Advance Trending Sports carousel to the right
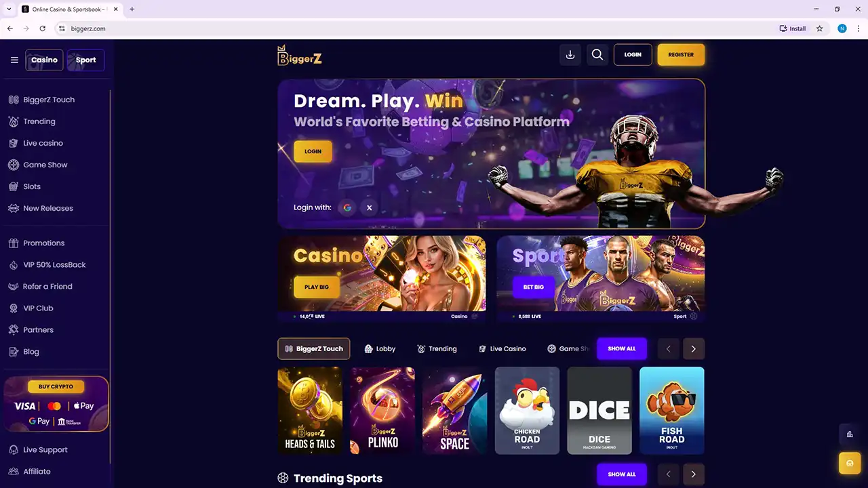Image resolution: width=868 pixels, height=488 pixels. tap(694, 474)
